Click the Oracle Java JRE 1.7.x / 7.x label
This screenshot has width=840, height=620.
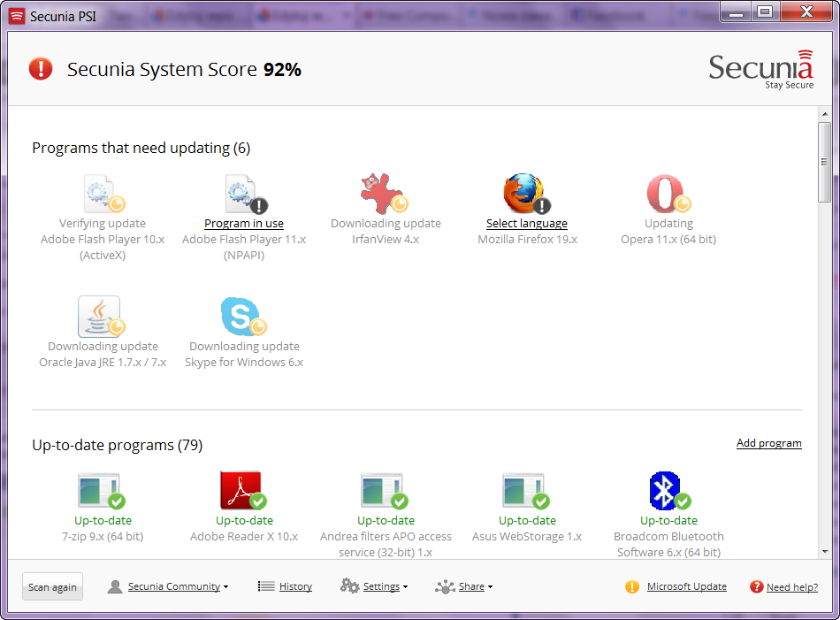point(103,363)
